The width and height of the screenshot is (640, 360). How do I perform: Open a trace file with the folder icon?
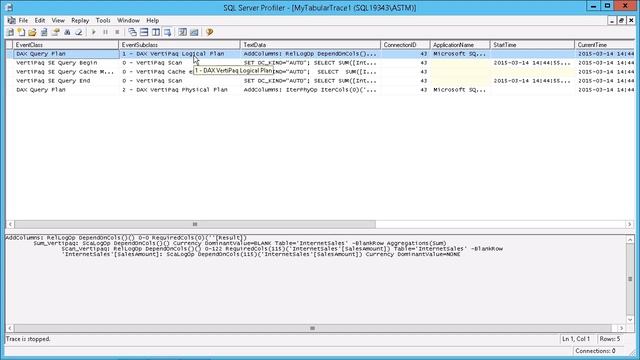[32, 32]
